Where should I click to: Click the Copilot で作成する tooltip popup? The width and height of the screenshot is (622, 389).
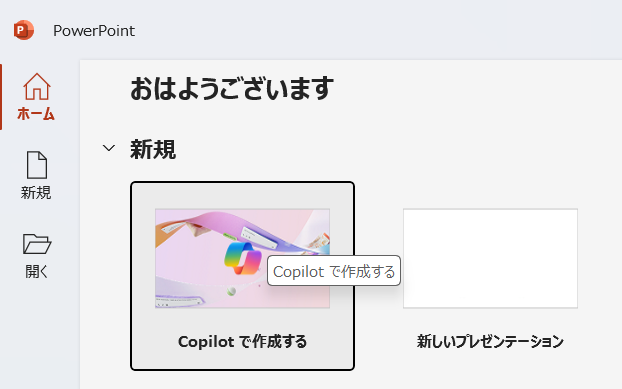pyautogui.click(x=334, y=271)
